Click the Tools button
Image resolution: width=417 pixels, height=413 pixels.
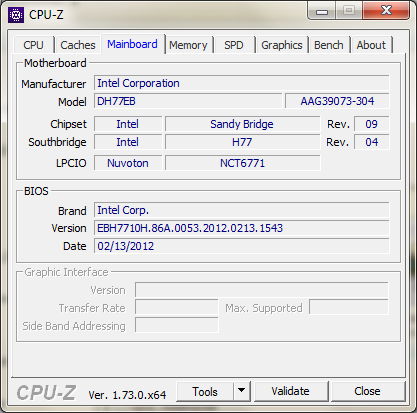pyautogui.click(x=205, y=391)
